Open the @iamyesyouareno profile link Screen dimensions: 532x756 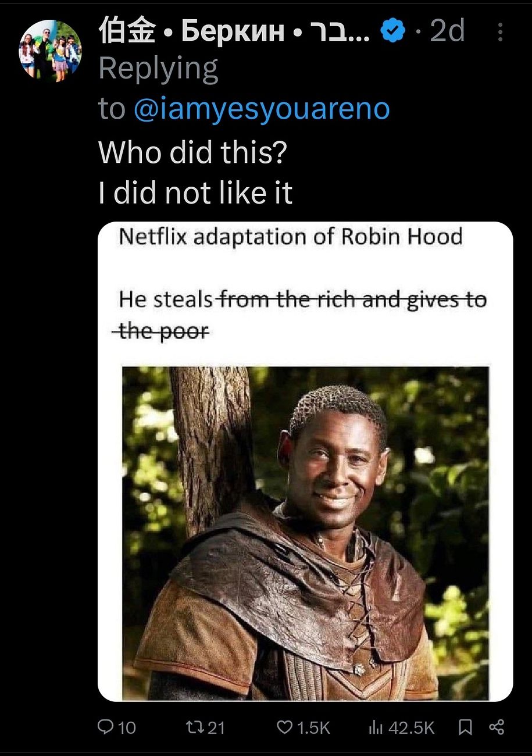[262, 109]
